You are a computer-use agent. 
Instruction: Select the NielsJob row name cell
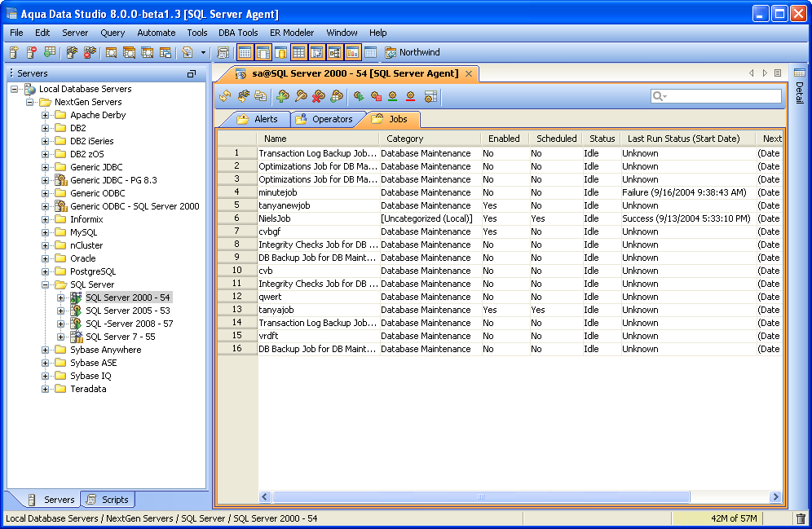click(318, 218)
